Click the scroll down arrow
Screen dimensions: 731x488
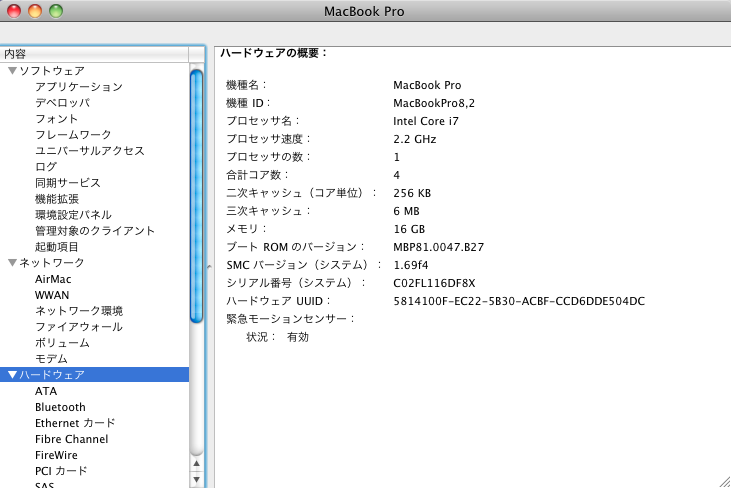(197, 479)
